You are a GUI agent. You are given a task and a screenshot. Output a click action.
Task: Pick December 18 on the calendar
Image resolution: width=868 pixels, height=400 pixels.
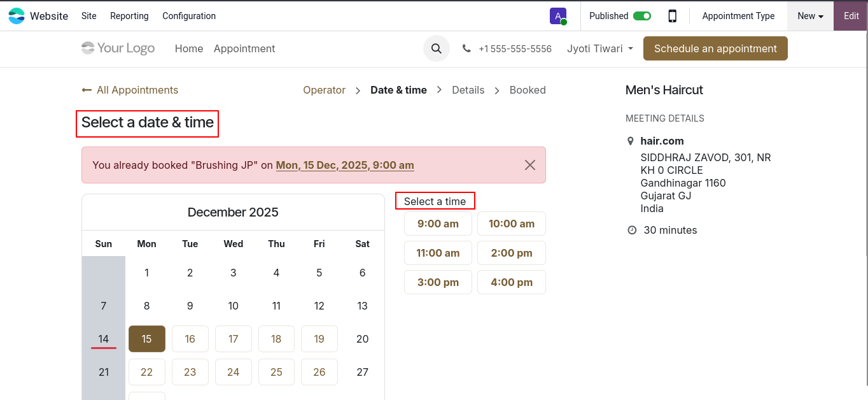[276, 339]
